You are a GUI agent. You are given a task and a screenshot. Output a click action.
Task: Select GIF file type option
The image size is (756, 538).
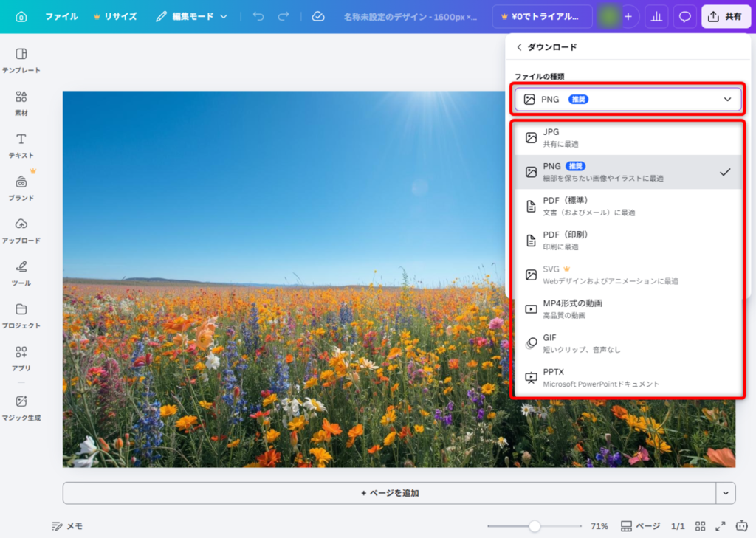pos(628,342)
